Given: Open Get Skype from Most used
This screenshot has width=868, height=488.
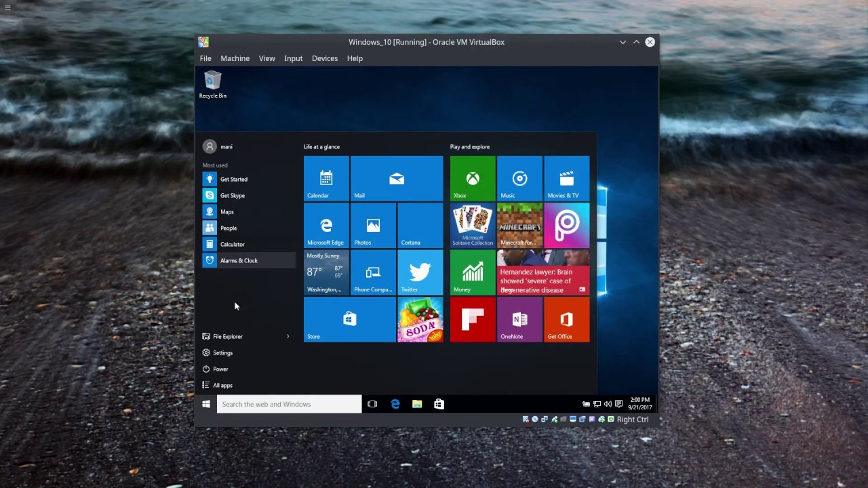Looking at the screenshot, I should click(248, 195).
